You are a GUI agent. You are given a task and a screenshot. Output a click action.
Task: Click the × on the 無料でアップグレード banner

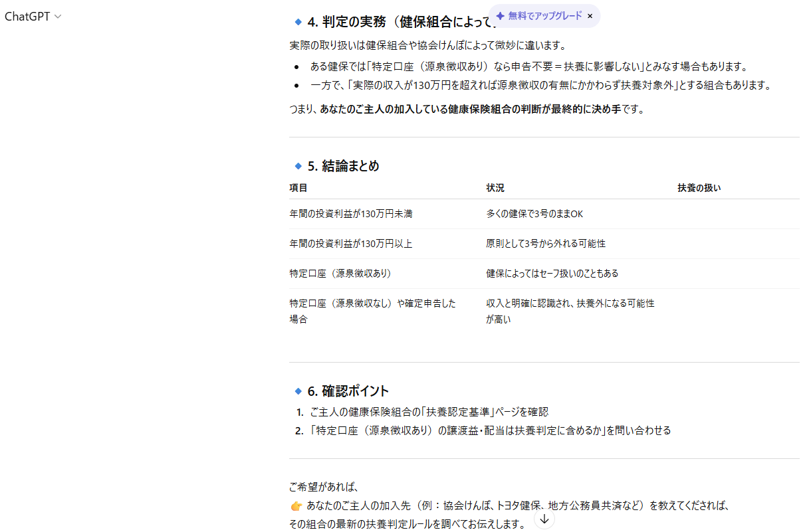pyautogui.click(x=590, y=15)
